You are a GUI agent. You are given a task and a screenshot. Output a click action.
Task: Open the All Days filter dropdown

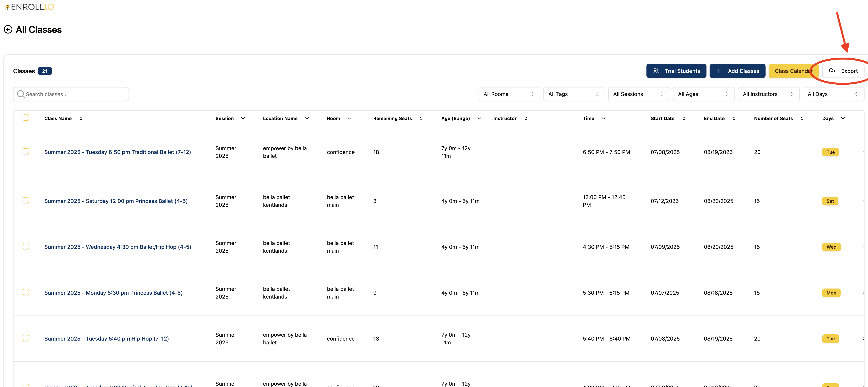click(x=833, y=94)
